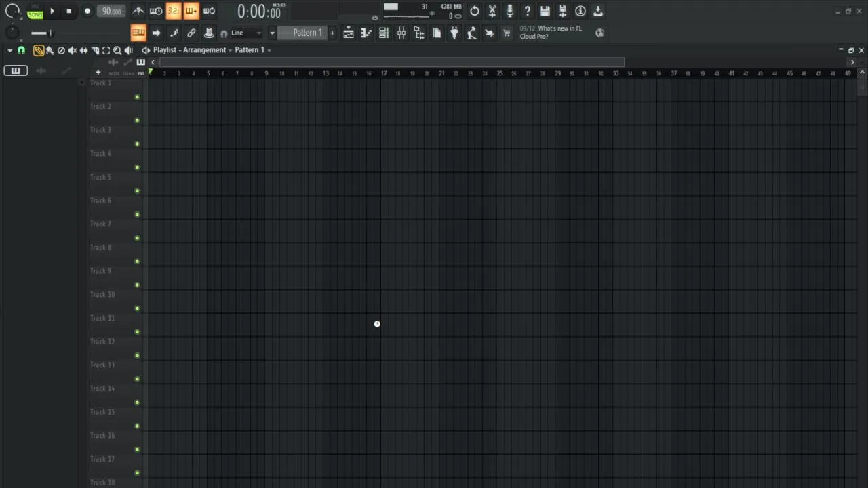Click the 0:00:00 time display
Screen dimensions: 868x488
258,12
